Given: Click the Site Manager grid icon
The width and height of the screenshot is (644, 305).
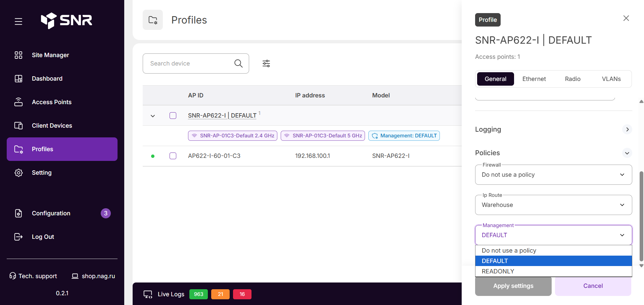Looking at the screenshot, I should pos(18,55).
